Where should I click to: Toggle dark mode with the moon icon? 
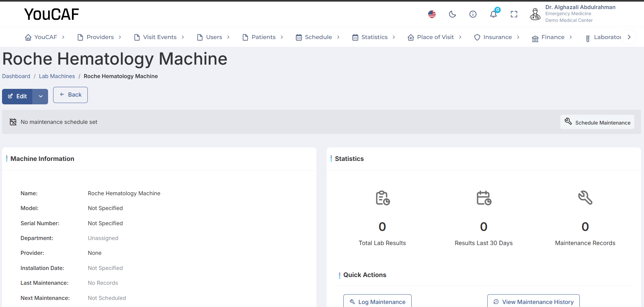[452, 14]
